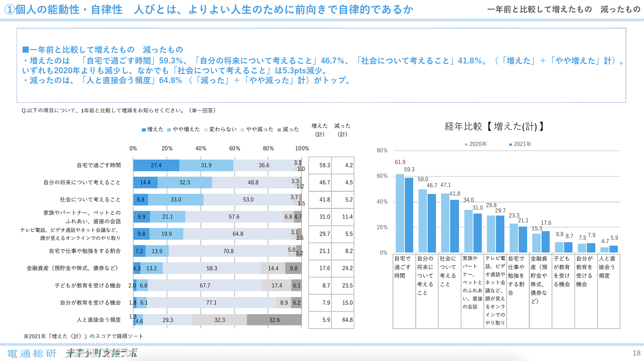Click the 未来予測支援ラボ logo
This screenshot has height=361, width=644.
coord(101,353)
